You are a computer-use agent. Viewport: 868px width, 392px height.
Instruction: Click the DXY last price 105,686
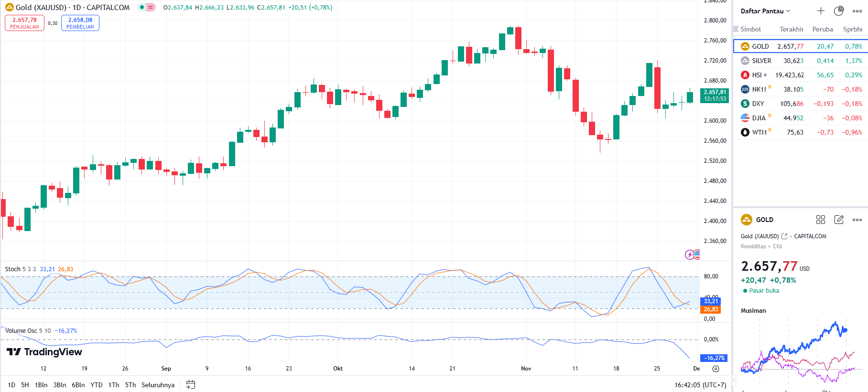coord(792,104)
